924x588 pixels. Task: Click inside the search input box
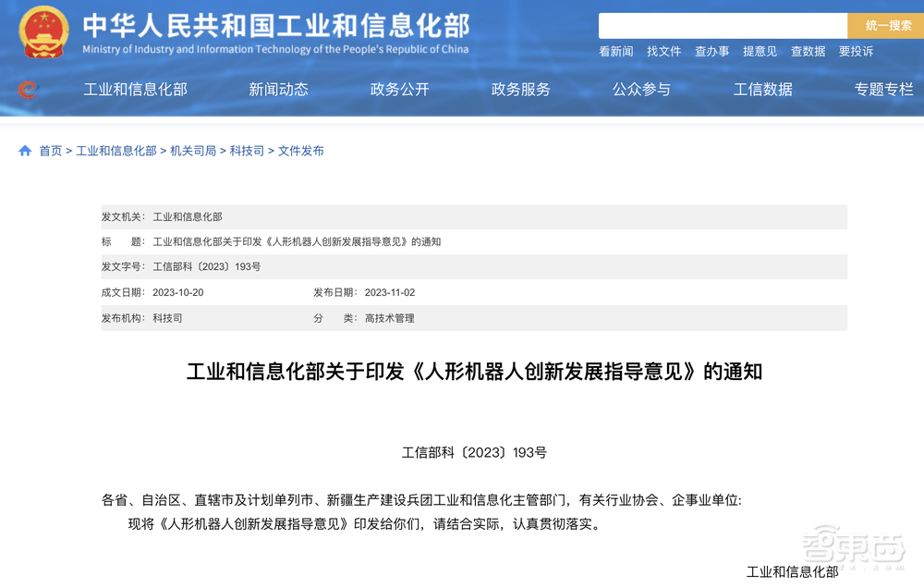click(723, 25)
